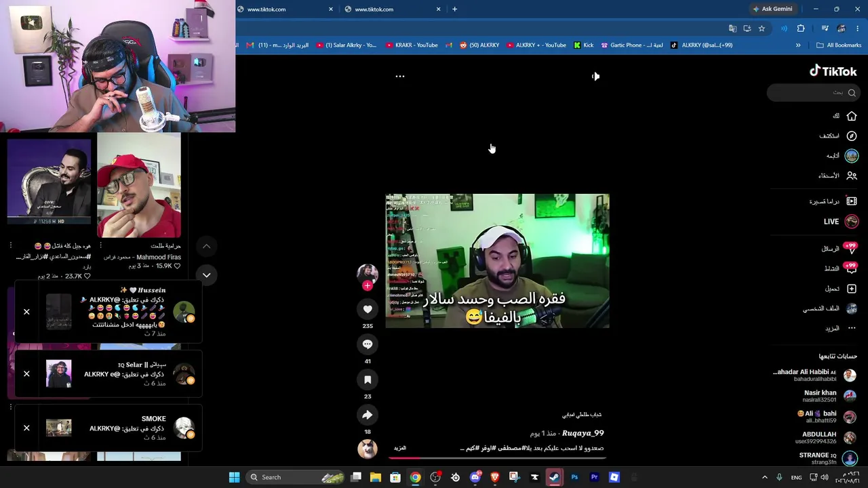Open Premiere Pro from the taskbar
This screenshot has height=488, width=868.
coord(594,477)
